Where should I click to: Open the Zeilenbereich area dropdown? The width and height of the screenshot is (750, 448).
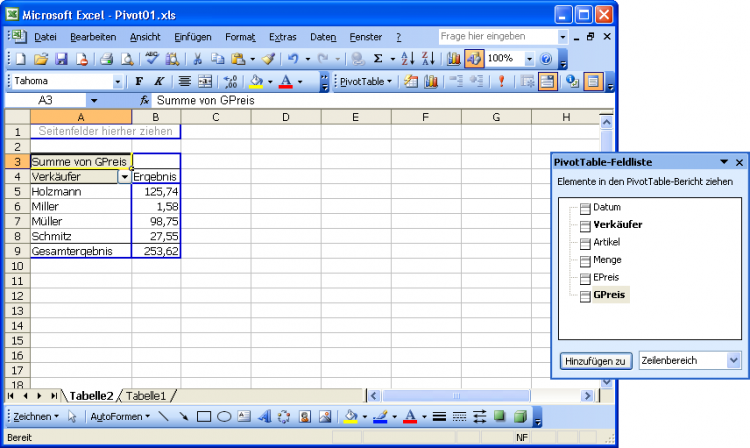[733, 360]
